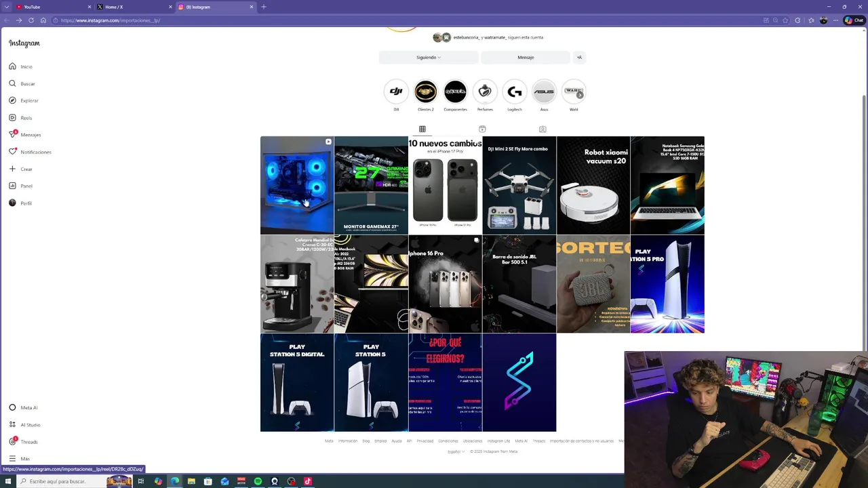Open the Wahl story highlight
Screen dimensions: 868x488
[x=574, y=91]
